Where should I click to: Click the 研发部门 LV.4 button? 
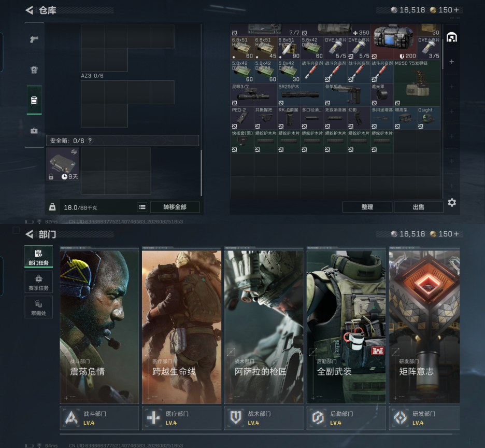(x=424, y=418)
